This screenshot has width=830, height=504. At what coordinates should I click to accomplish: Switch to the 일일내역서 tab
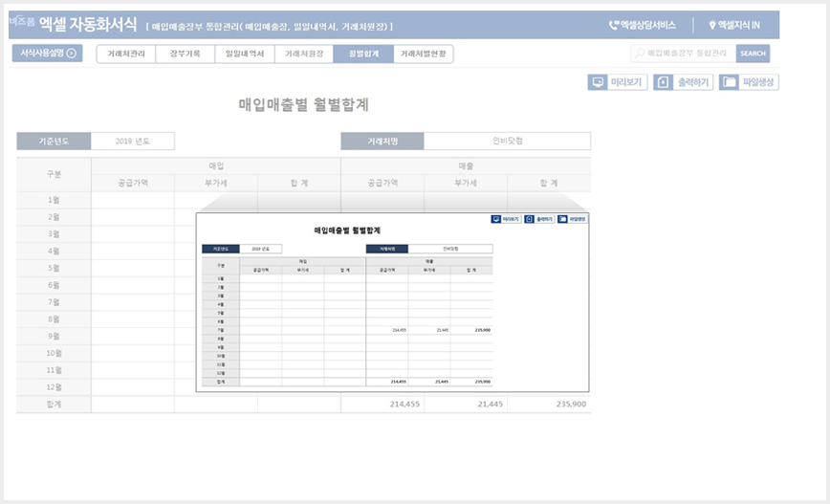(x=245, y=54)
